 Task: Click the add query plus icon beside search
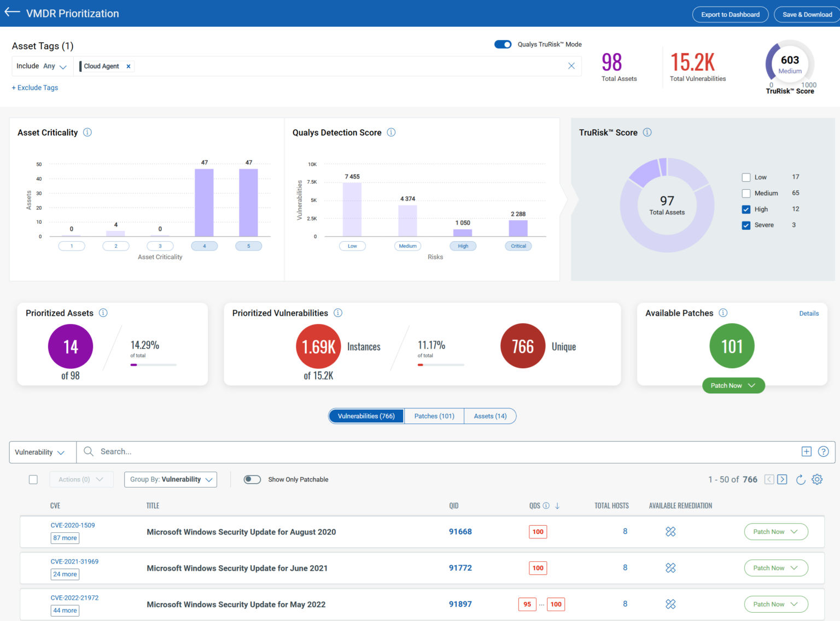[806, 451]
